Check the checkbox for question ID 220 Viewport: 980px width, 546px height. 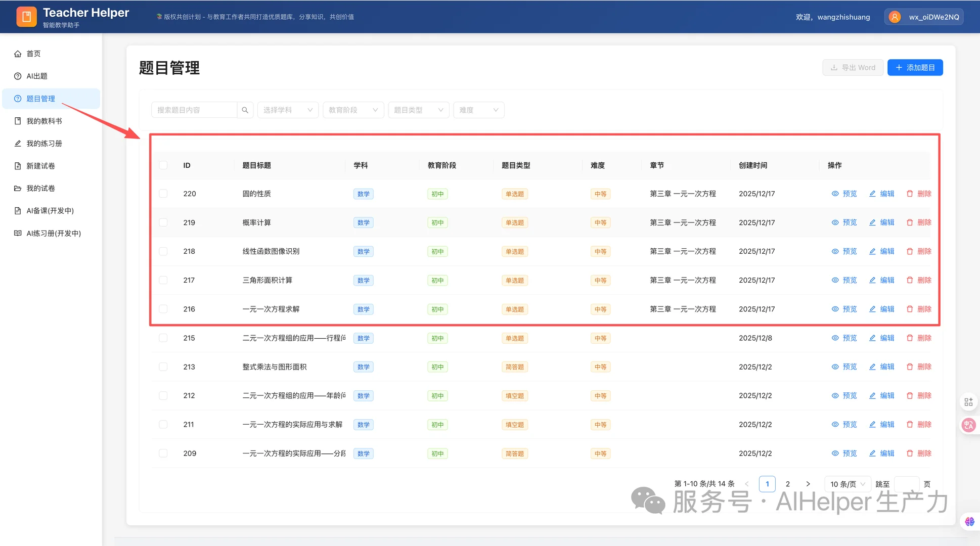click(x=163, y=194)
